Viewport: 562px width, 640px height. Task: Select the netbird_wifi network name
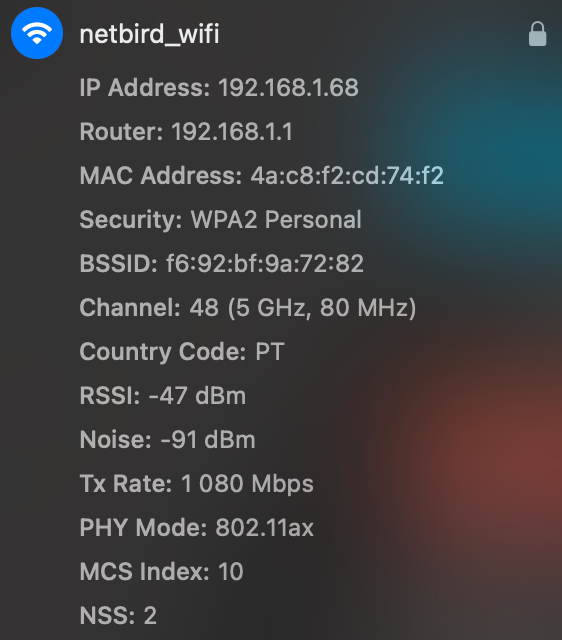149,34
